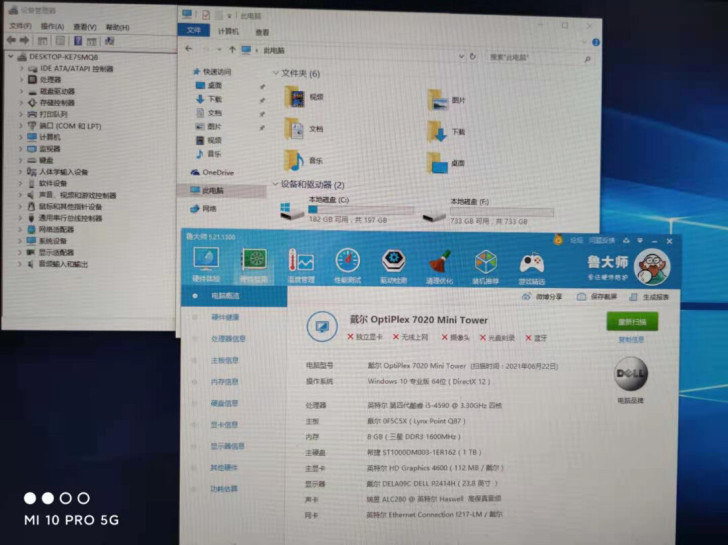Screen dimensions: 728x545
Task: Open Device Manager 帮助(H) menu
Action: (x=117, y=27)
